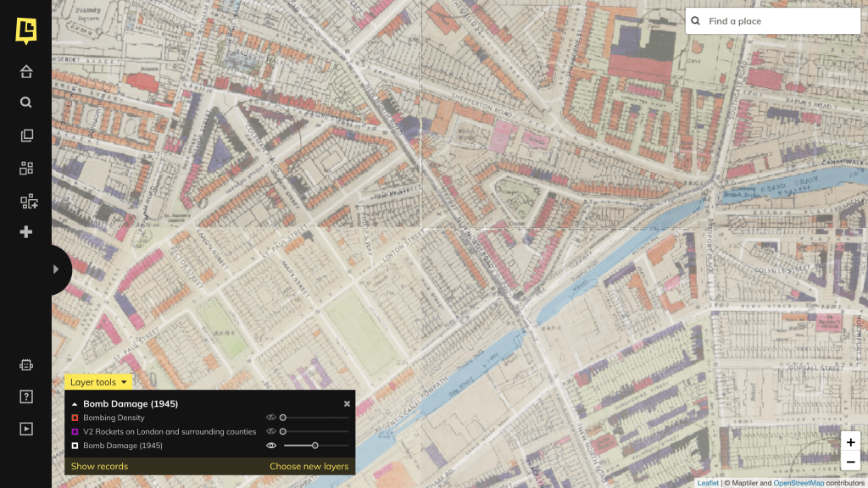Viewport: 868px width, 488px height.
Task: Open the stacked pages collections icon
Action: tap(26, 136)
